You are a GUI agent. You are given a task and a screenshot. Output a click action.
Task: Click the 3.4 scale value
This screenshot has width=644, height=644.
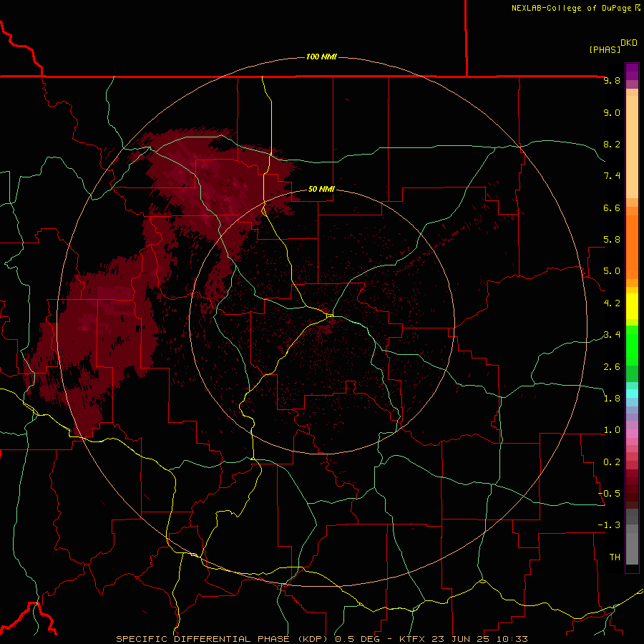point(612,335)
